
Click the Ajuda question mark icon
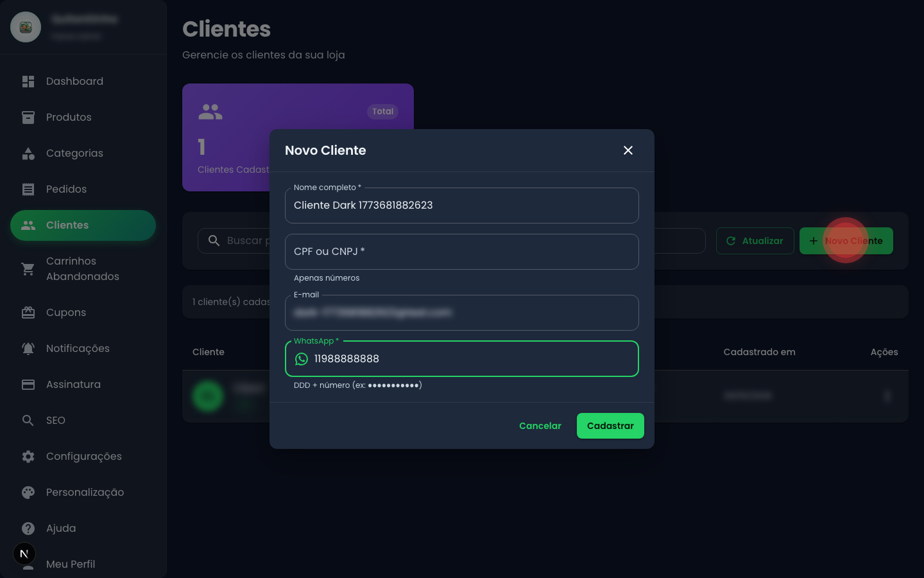coord(28,528)
